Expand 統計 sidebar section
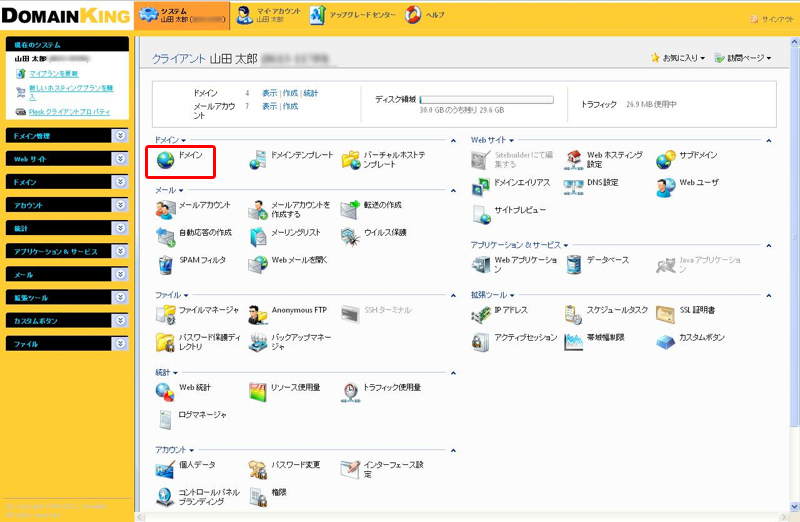Image resolution: width=800 pixels, height=522 pixels. pyautogui.click(x=120, y=228)
